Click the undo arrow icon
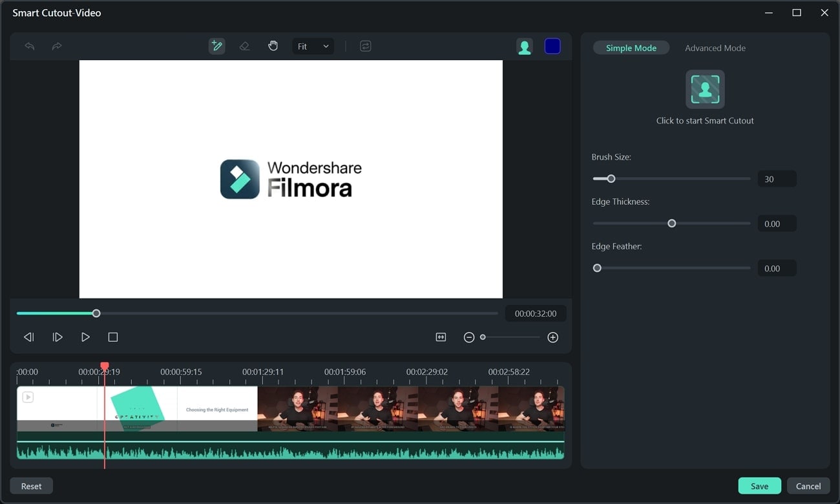This screenshot has height=504, width=840. [x=29, y=47]
